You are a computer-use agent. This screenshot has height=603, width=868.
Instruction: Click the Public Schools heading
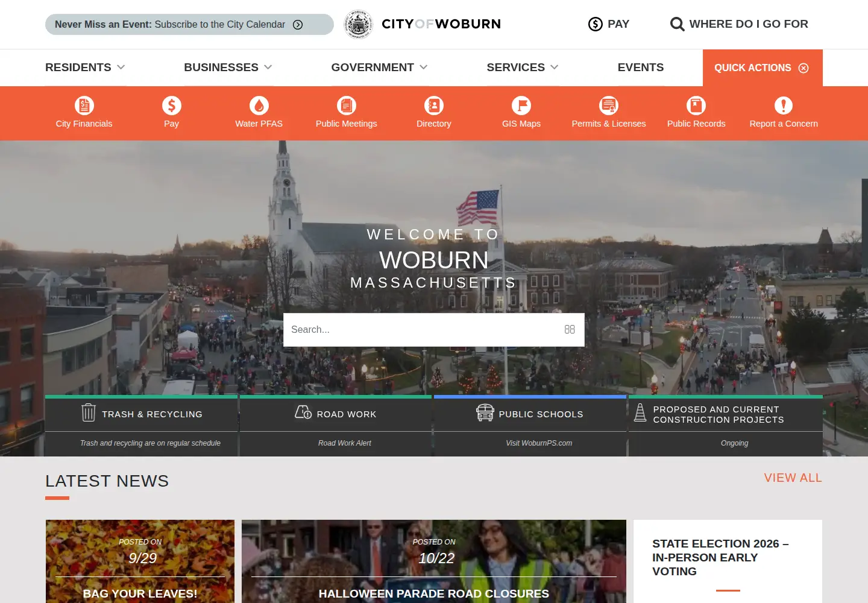541,414
